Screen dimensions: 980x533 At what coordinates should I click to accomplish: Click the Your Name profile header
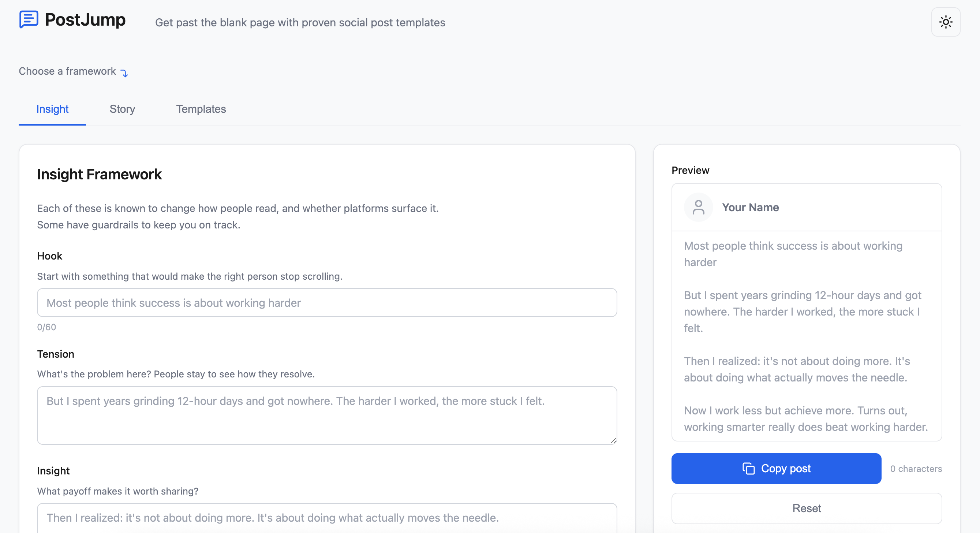tap(750, 207)
